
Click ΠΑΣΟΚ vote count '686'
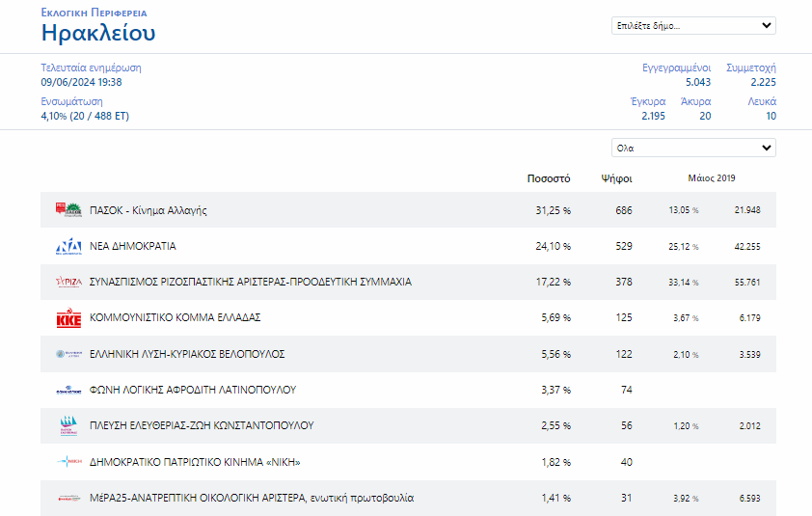tap(624, 210)
